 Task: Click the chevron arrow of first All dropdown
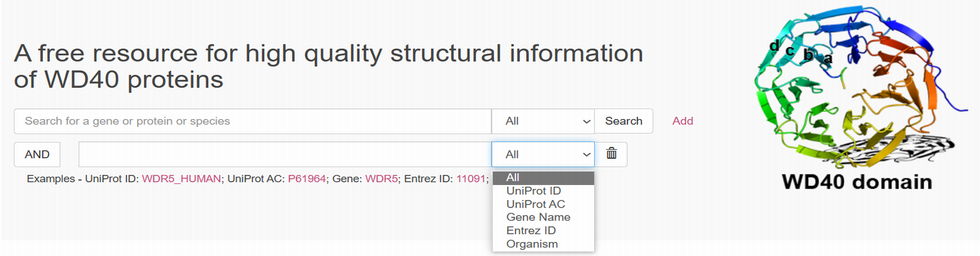click(586, 121)
